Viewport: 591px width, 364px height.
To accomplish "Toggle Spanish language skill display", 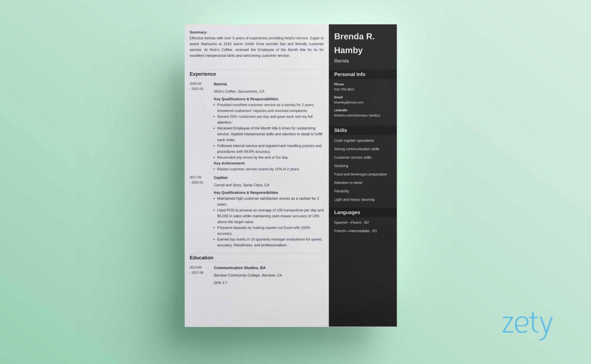I will click(x=351, y=222).
